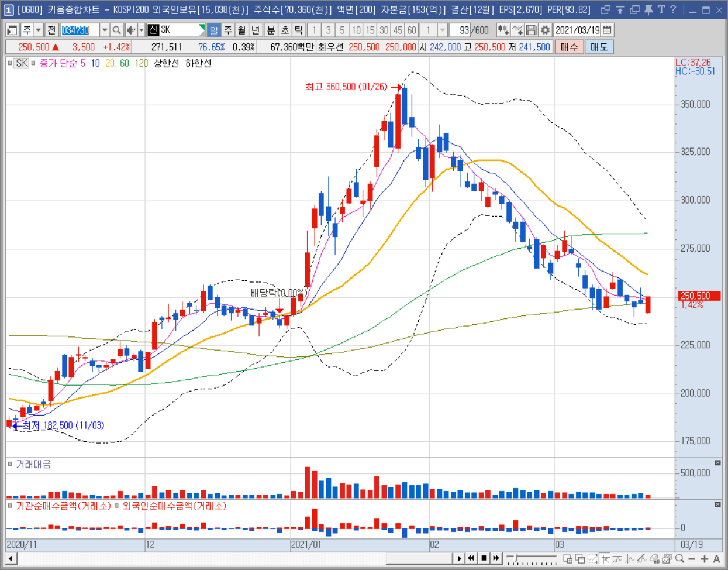The image size is (728, 570).
Task: Click the 최저 182,500 (11/03) annotation
Action: 63,425
